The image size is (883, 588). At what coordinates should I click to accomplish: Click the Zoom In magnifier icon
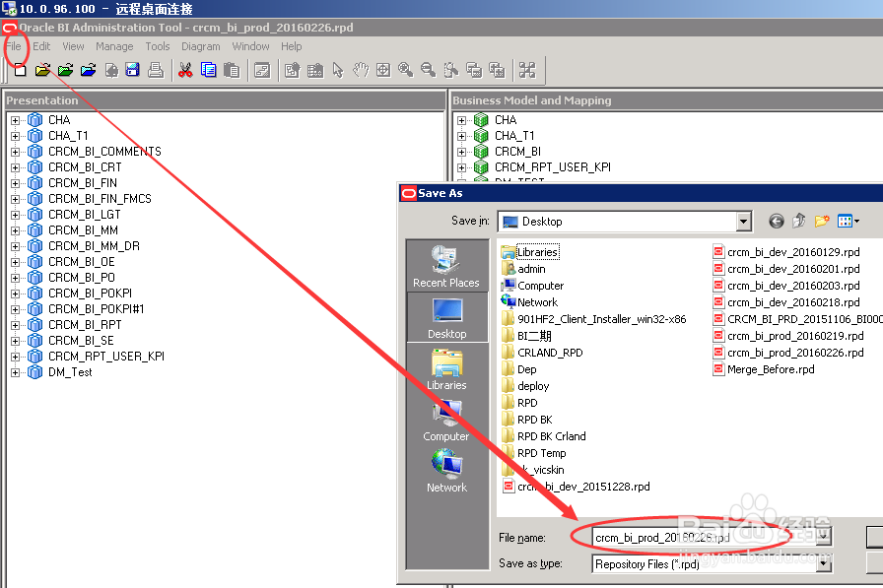point(405,70)
